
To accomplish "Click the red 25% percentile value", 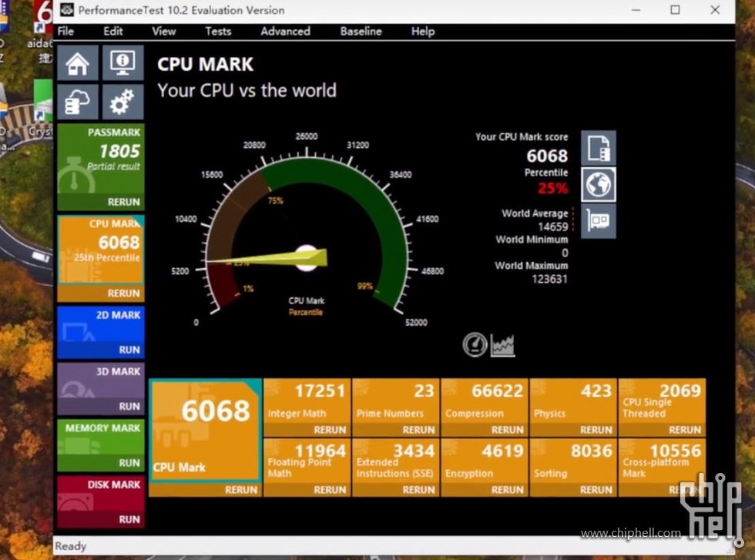I will tap(553, 188).
